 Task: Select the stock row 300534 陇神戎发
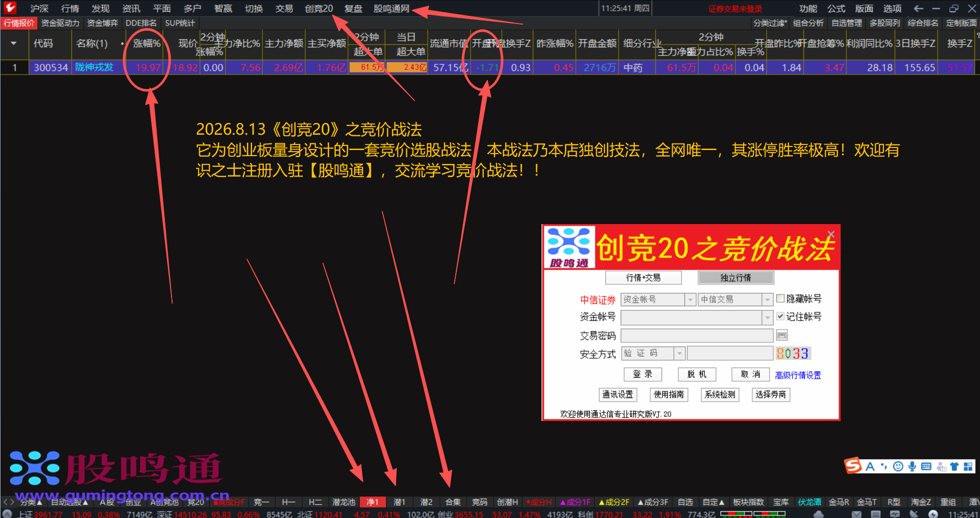point(490,67)
